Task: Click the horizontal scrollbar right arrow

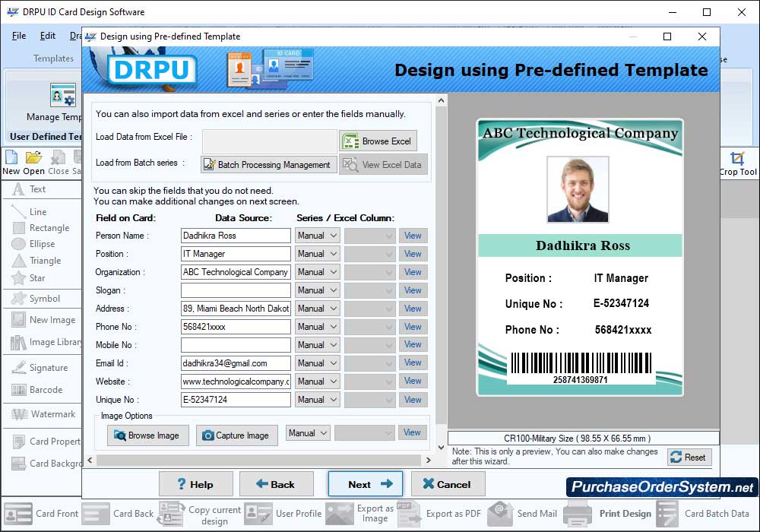Action: pos(429,460)
